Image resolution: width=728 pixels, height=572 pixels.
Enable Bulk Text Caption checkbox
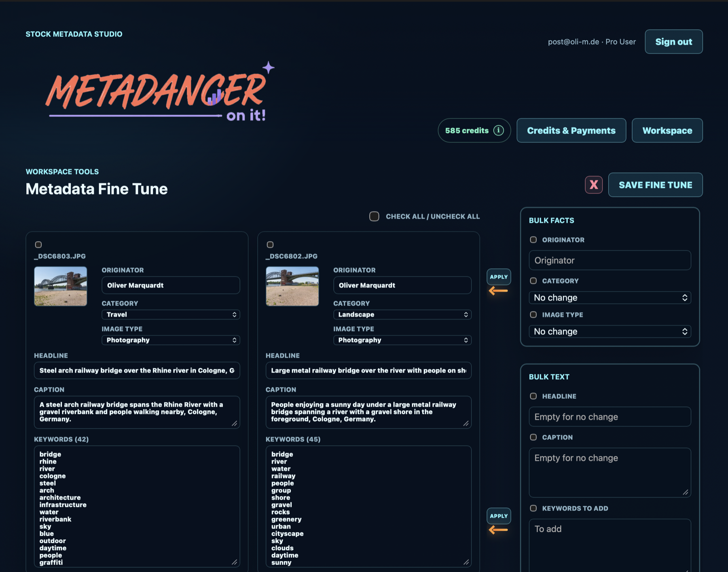533,437
